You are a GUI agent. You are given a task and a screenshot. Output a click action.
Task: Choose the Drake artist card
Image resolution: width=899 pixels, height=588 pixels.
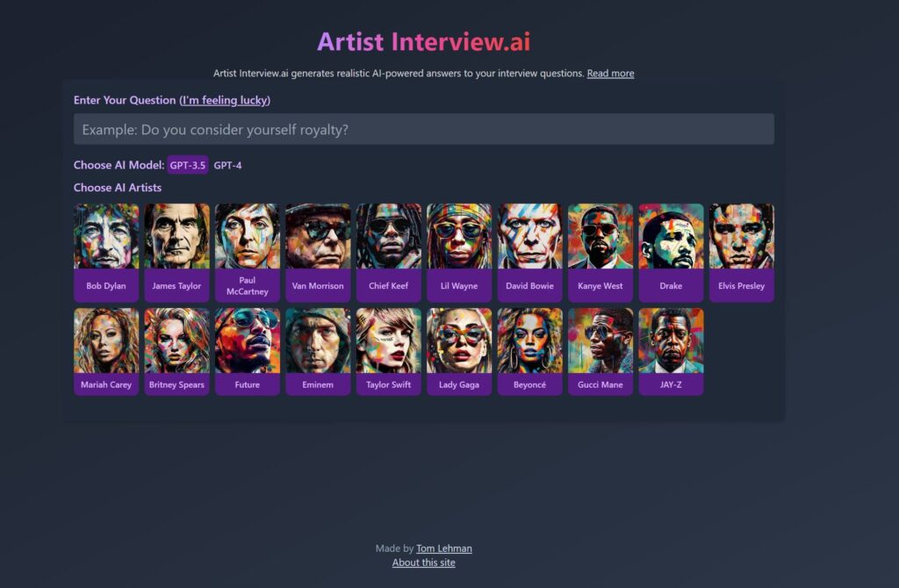(671, 253)
